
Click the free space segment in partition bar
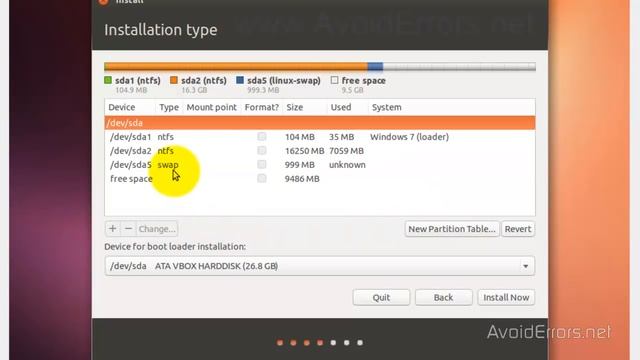coord(459,67)
